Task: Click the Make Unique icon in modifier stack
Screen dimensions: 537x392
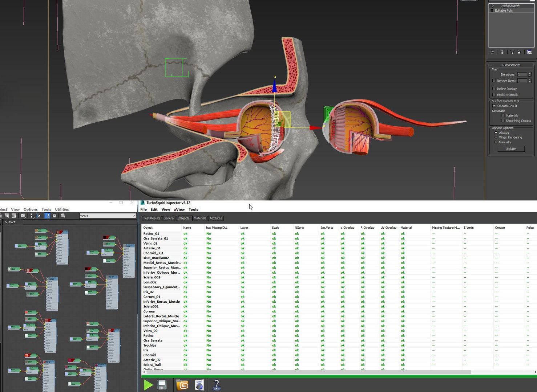Action: tap(512, 52)
